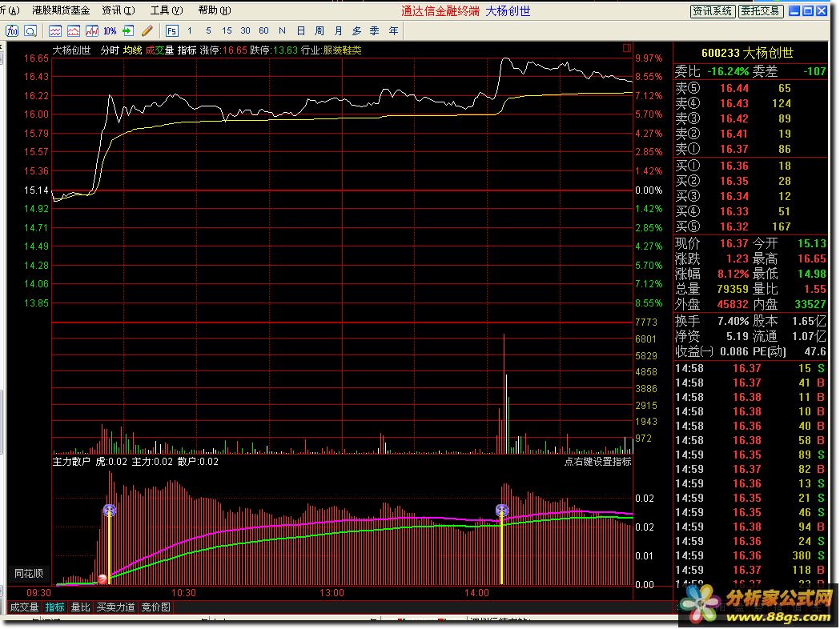Switch to the 15-minute period
Image resolution: width=840 pixels, height=629 pixels.
[227, 31]
